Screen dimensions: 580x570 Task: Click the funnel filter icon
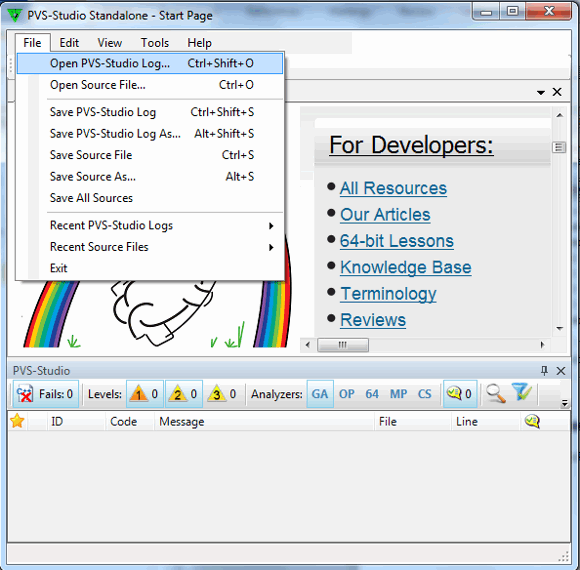pos(522,392)
